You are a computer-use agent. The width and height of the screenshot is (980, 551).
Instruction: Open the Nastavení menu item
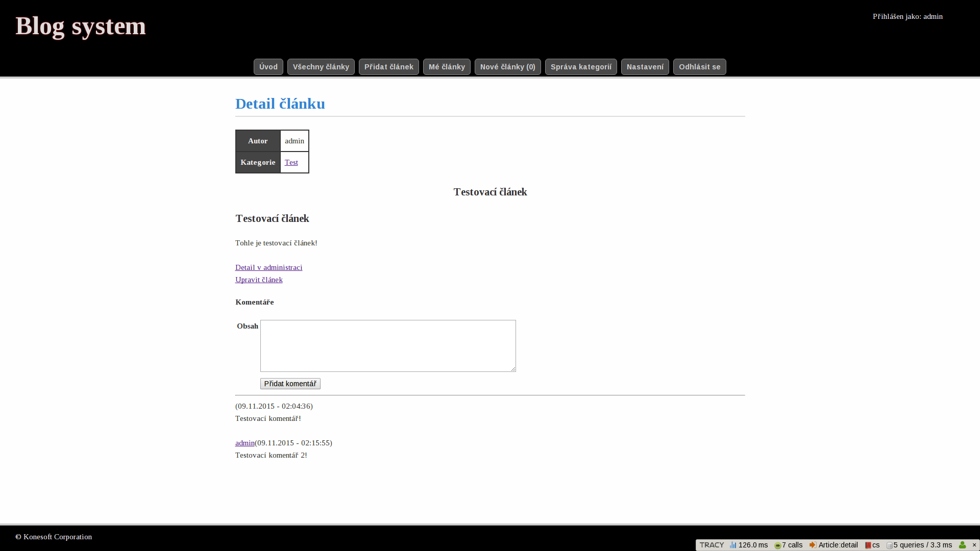[645, 67]
